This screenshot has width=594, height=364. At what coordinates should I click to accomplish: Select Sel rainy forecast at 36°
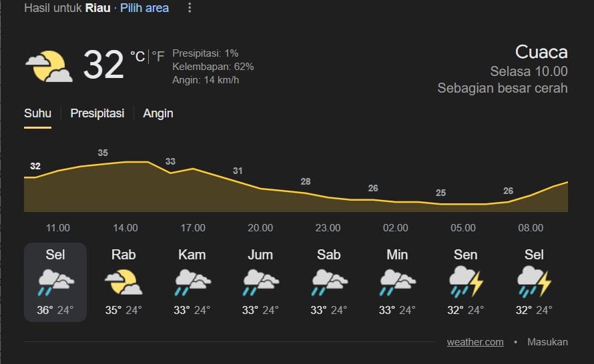(55, 282)
